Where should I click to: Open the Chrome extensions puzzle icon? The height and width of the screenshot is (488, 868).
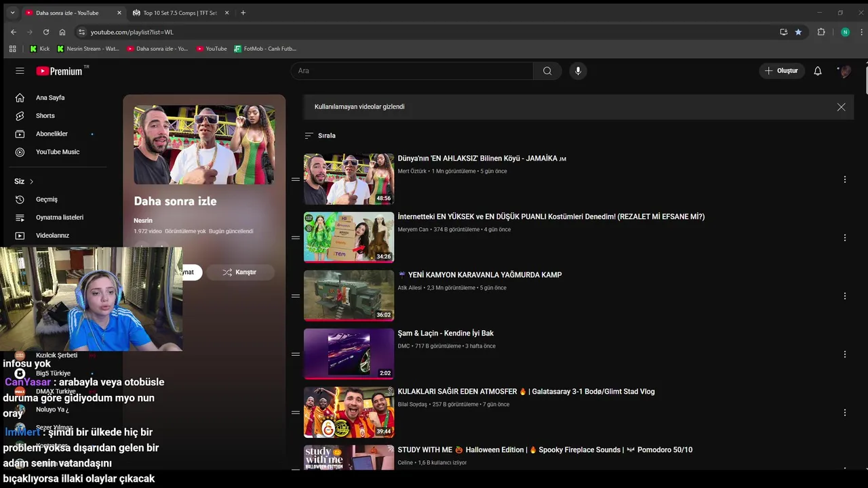pos(821,32)
